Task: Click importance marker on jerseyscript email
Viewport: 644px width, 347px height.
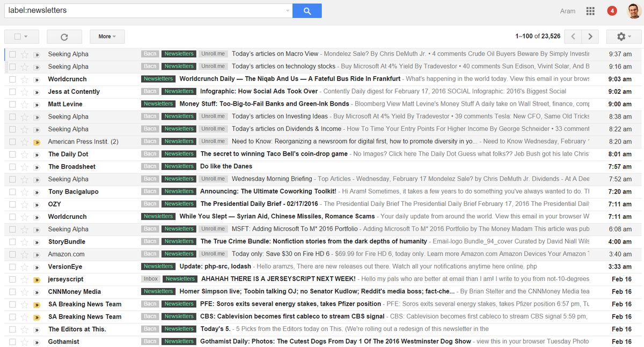Action: (x=37, y=279)
